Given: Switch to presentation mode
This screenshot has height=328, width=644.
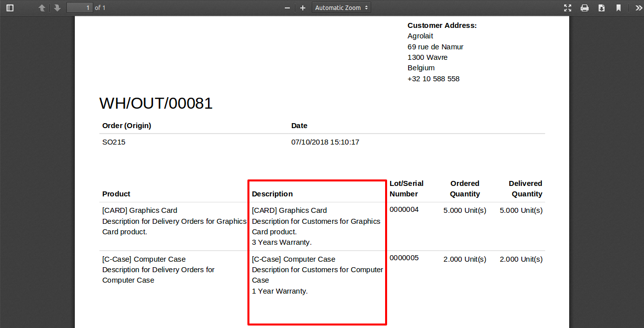Looking at the screenshot, I should tap(568, 8).
